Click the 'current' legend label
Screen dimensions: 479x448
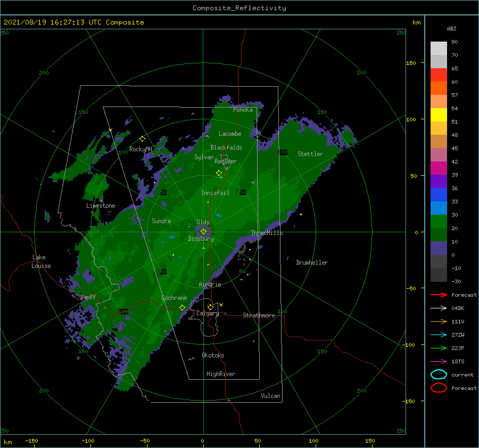coord(463,374)
